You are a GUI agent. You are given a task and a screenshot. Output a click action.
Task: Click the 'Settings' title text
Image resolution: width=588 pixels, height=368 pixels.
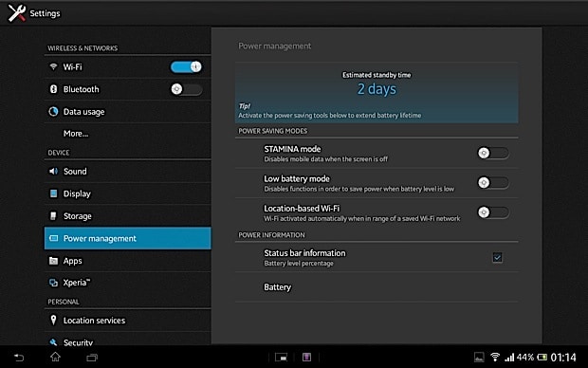45,13
